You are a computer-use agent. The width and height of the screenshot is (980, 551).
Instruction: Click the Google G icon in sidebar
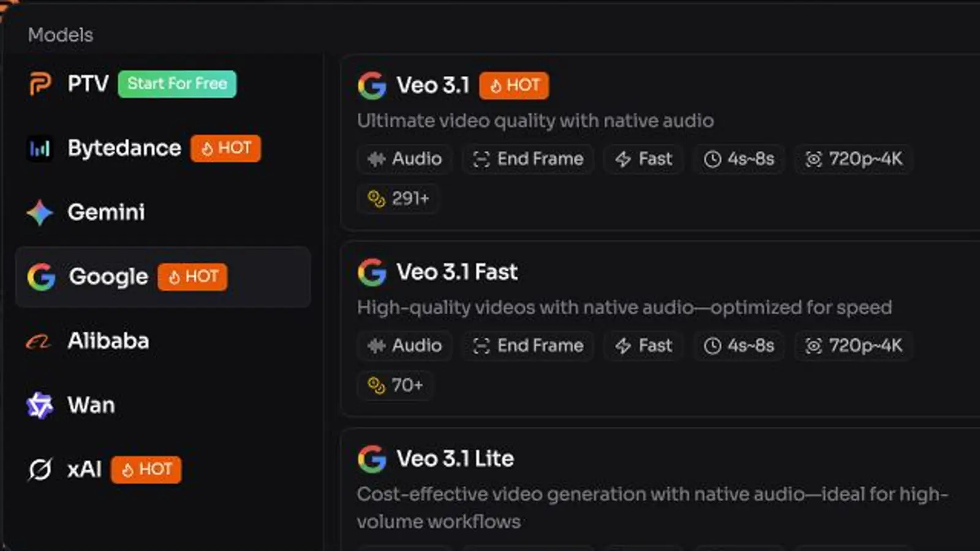pos(41,277)
